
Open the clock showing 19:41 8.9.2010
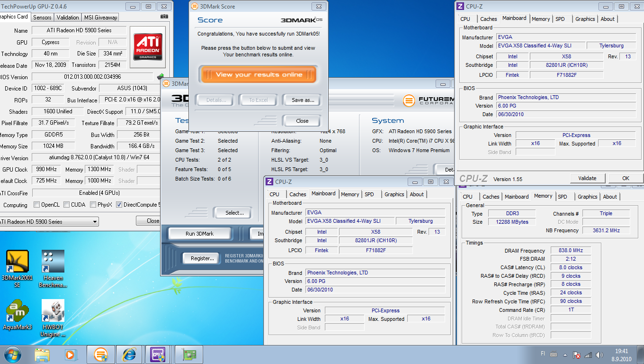(621, 355)
